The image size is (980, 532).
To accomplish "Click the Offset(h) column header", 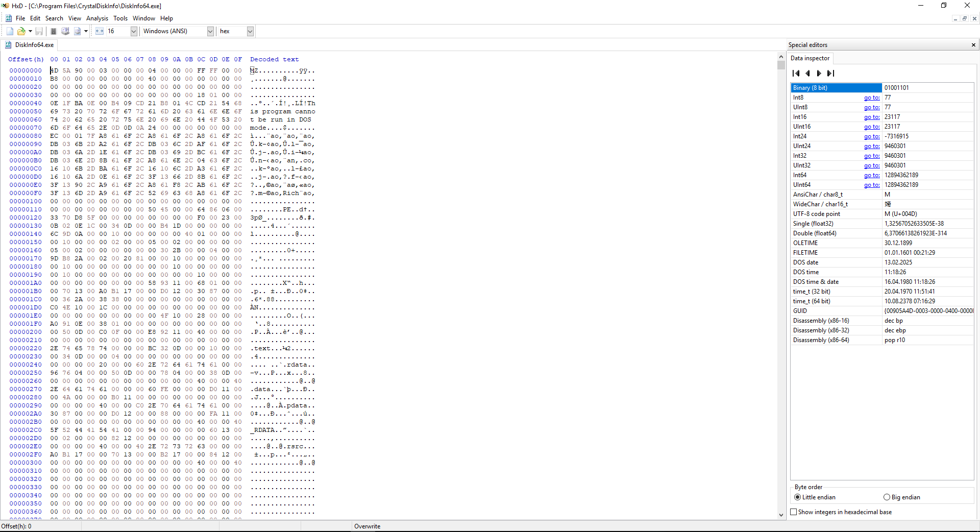I will pyautogui.click(x=26, y=59).
